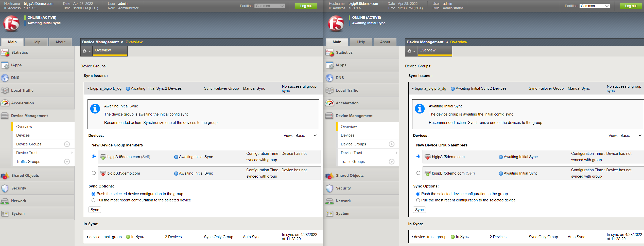The image size is (644, 246).
Task: Choose Push selected device configuration option in bigipB
Action: [x=418, y=194]
